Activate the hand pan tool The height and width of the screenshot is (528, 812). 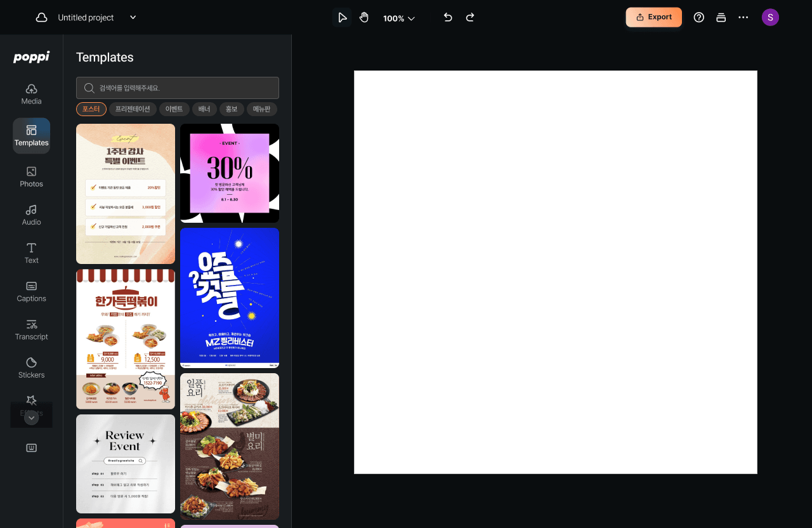pos(364,18)
